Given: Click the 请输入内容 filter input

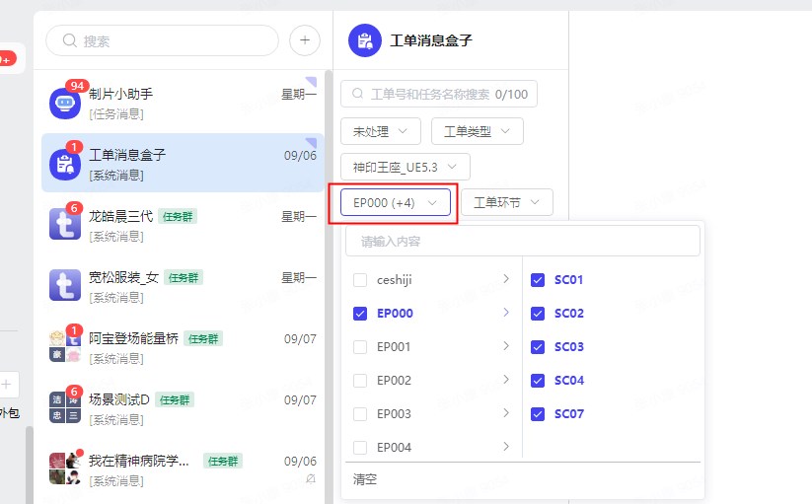Looking at the screenshot, I should (522, 241).
